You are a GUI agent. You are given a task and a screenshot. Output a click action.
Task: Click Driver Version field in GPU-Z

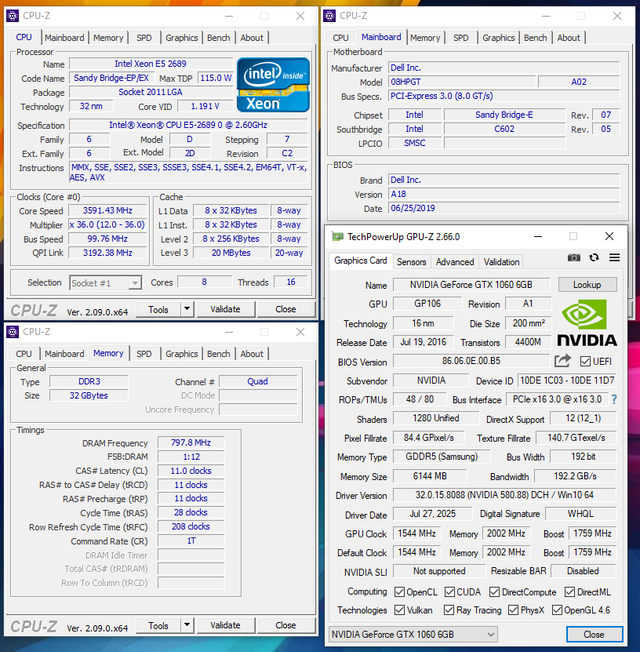(x=504, y=495)
